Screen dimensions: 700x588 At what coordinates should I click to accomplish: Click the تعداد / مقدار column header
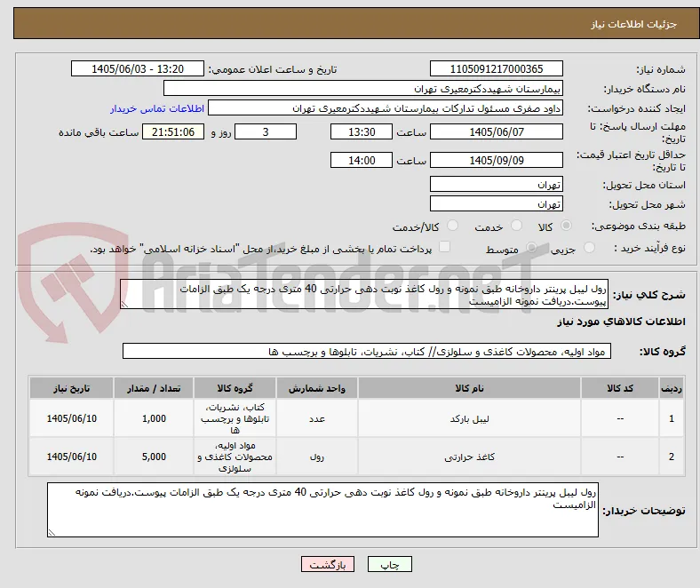tap(154, 388)
